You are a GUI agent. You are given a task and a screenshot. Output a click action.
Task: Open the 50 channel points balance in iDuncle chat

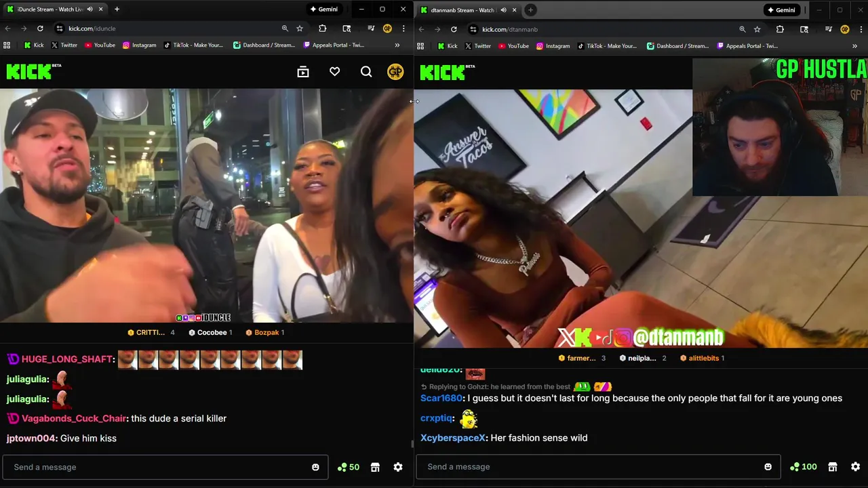(x=348, y=467)
